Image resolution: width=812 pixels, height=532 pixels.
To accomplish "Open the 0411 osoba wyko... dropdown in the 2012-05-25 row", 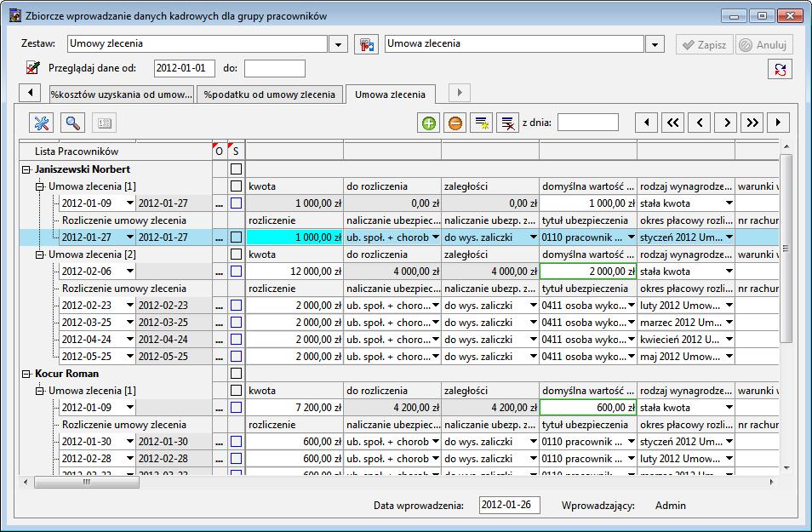I will (x=632, y=357).
